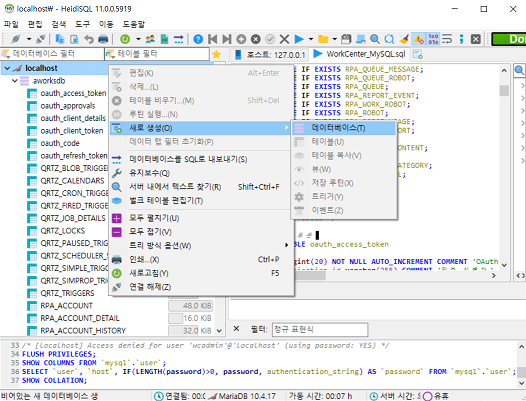Image resolution: width=526 pixels, height=401 pixels.
Task: Toggle the binary hex display icon
Action: [433, 39]
